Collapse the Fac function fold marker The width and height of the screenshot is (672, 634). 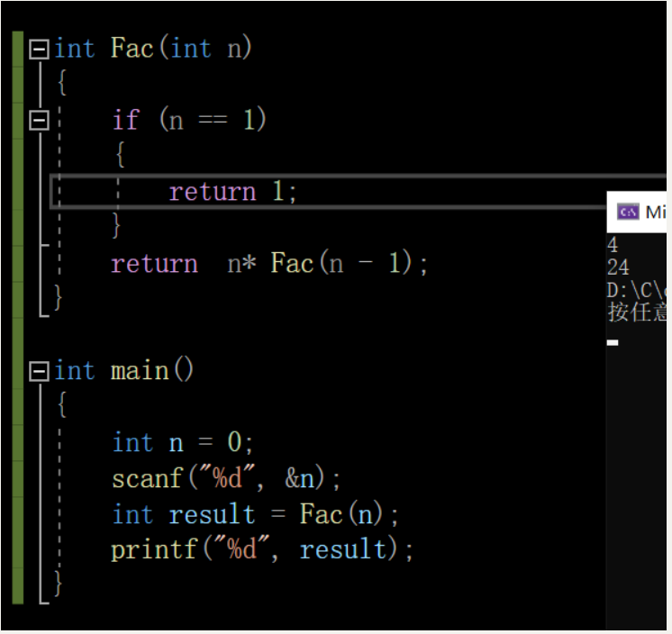point(39,50)
